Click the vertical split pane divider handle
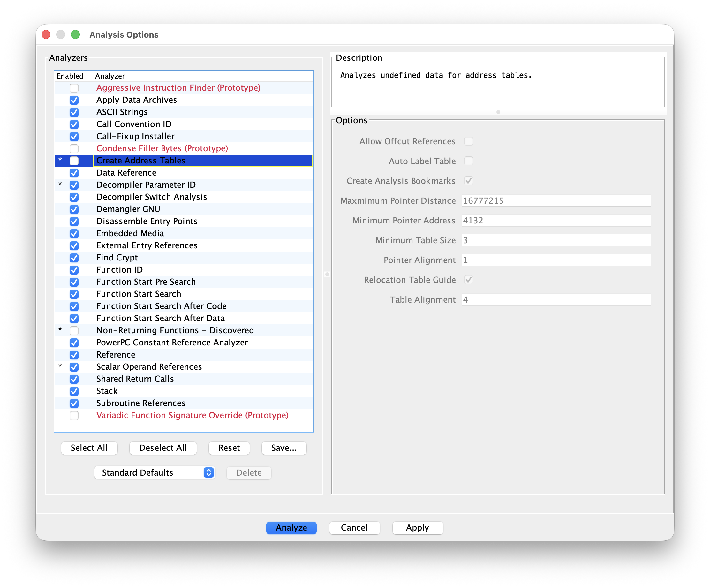The height and width of the screenshot is (588, 710). pos(327,275)
